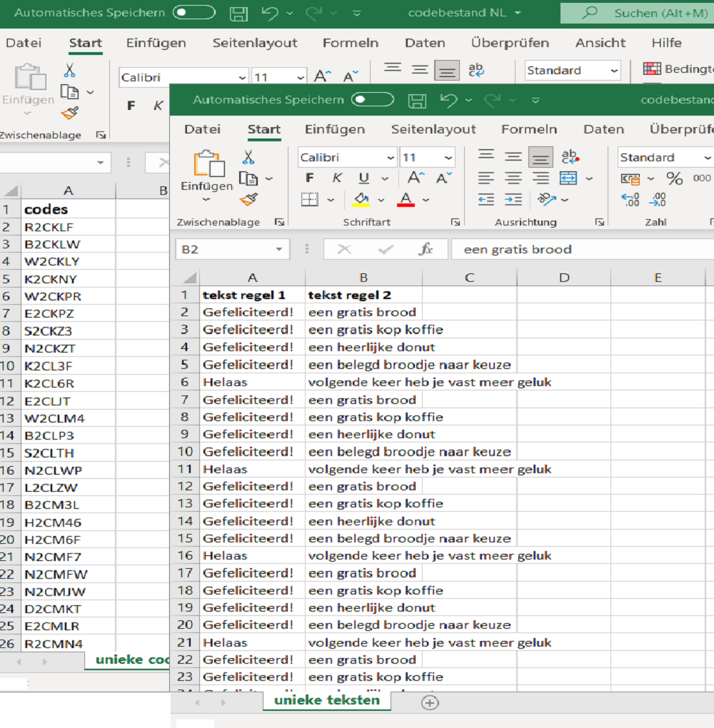Add a new sheet with the plus button

[x=429, y=702]
